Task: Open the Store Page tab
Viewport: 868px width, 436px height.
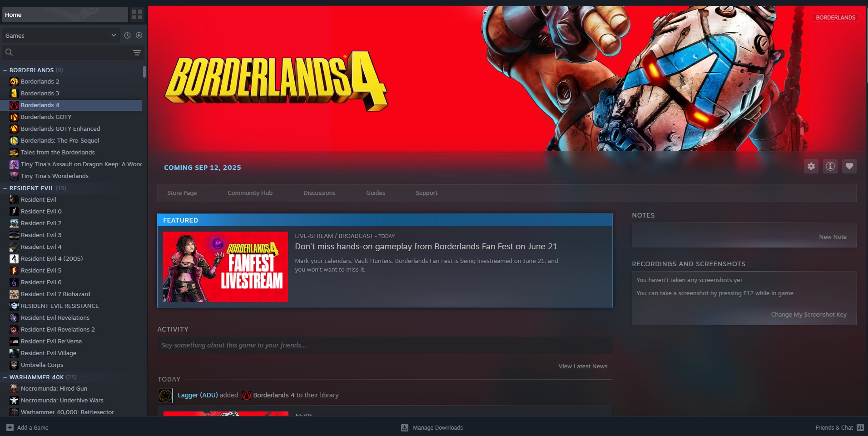Action: pos(182,193)
